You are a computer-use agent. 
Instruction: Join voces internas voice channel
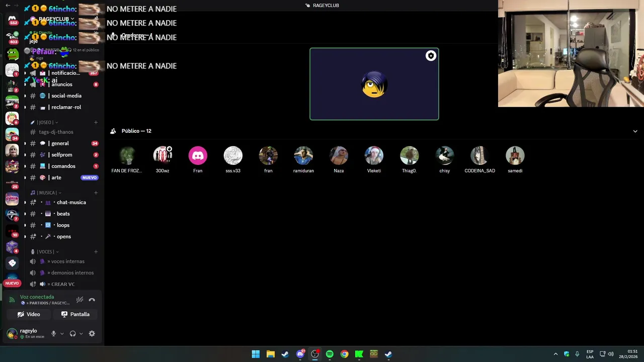64,261
